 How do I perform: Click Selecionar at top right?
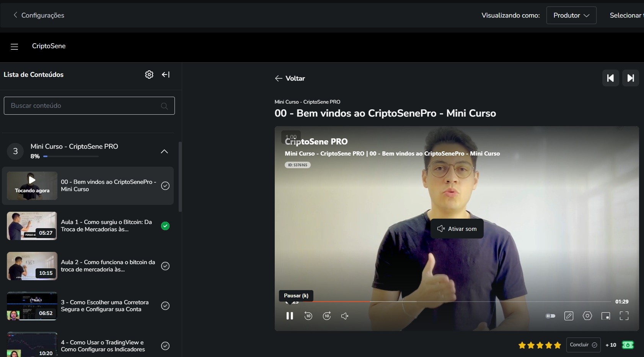[x=626, y=15]
